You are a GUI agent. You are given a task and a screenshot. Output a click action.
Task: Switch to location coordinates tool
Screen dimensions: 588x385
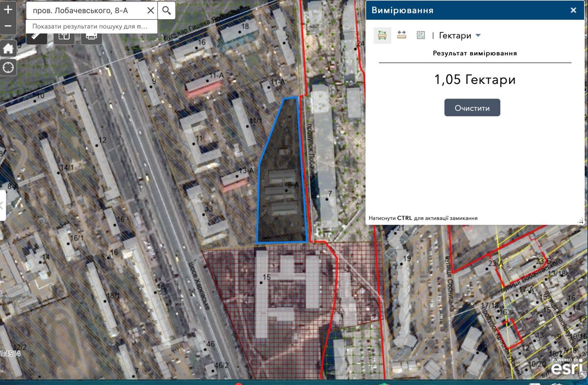pyautogui.click(x=420, y=35)
